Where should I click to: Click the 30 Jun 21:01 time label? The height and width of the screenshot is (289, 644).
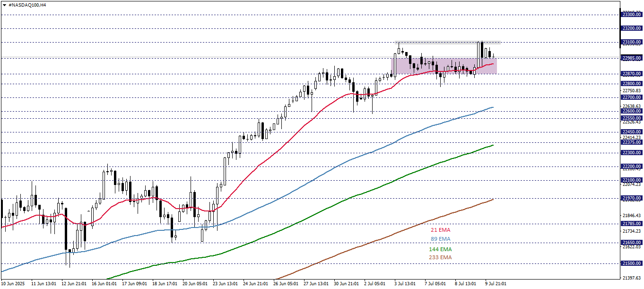(x=346, y=284)
